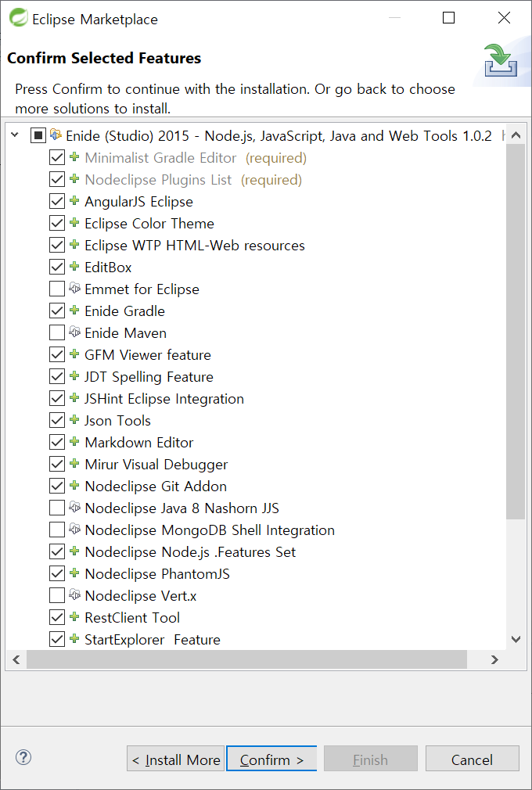Image resolution: width=532 pixels, height=790 pixels.
Task: Select the Mirur Visual Debugger row text
Action: [x=156, y=464]
